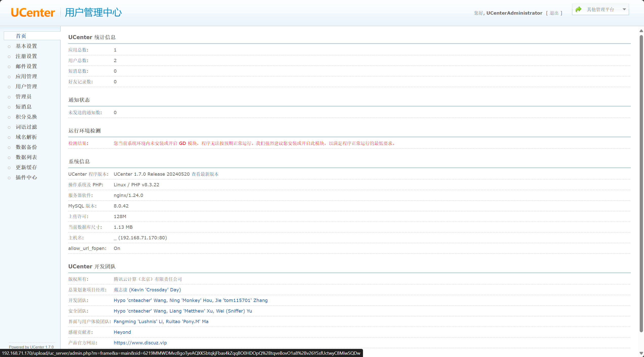Click Powered by UCenter 1.7.0 text

click(x=31, y=347)
